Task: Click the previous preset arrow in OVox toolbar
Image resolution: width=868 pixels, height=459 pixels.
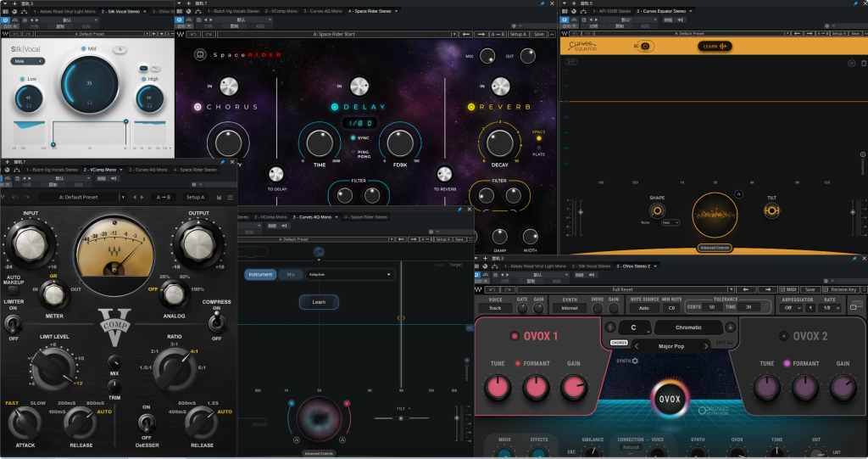Action: tap(746, 289)
